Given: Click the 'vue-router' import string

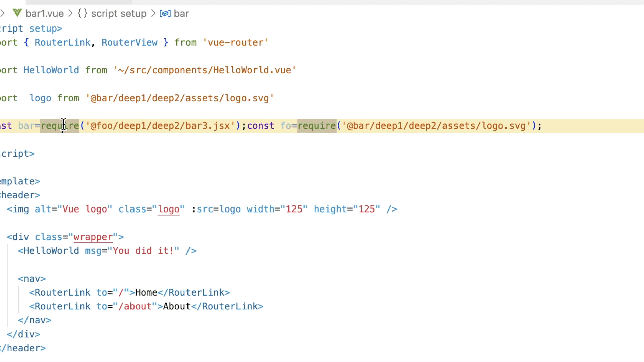Looking at the screenshot, I should pos(235,43).
